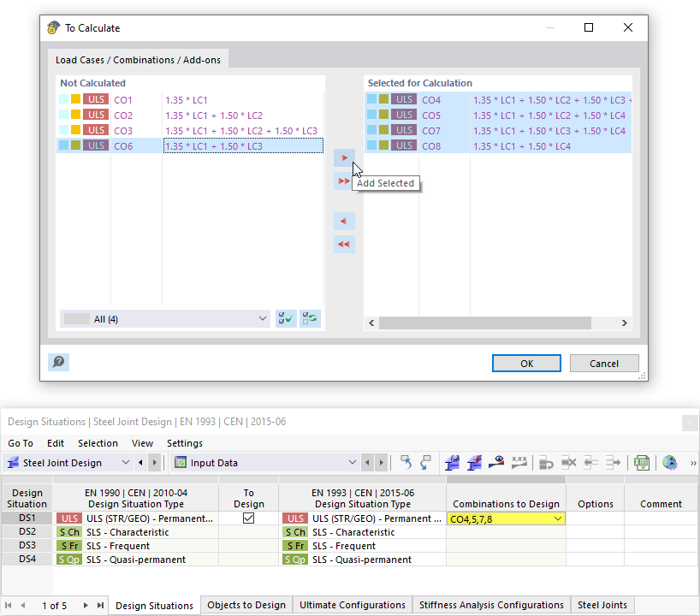Image resolution: width=700 pixels, height=616 pixels.
Task: Click the globe/online services icon
Action: click(669, 463)
